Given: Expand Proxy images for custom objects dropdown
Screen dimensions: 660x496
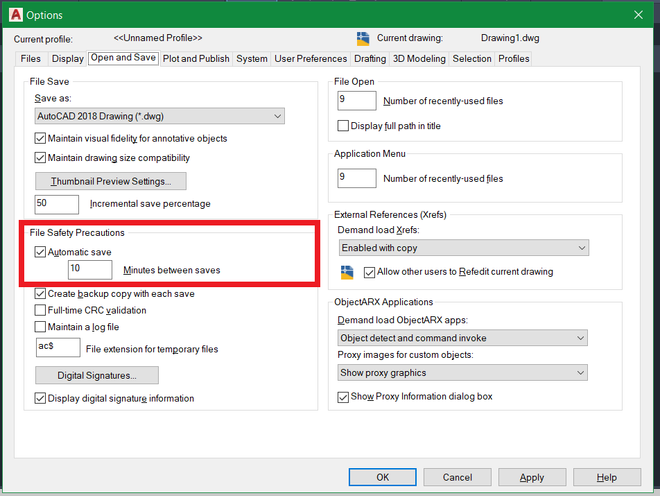Looking at the screenshot, I should 463,373.
